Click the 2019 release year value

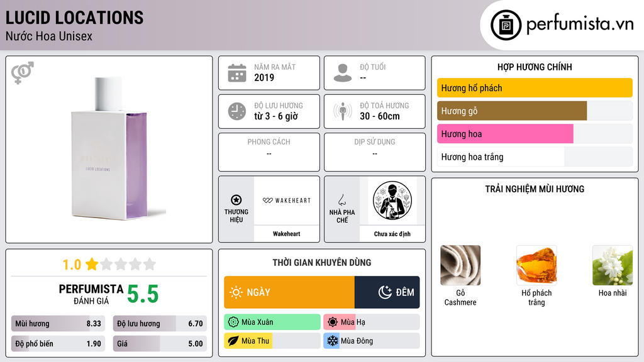(x=264, y=77)
